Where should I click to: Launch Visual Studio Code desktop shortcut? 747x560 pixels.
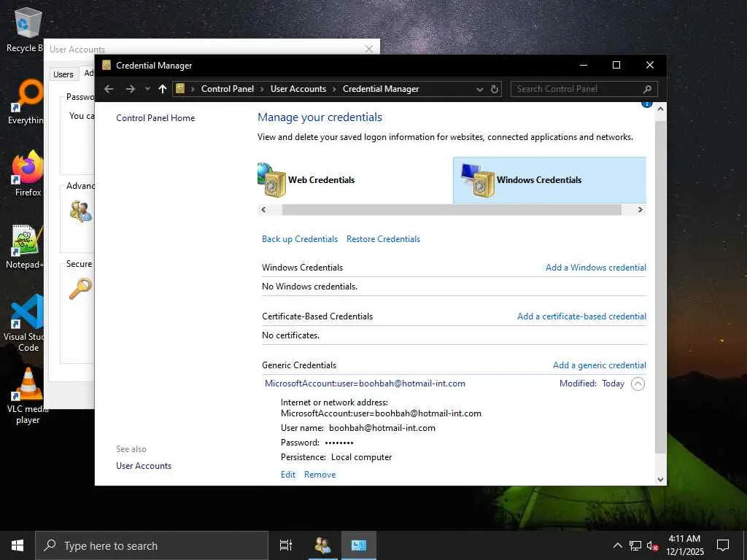click(x=26, y=323)
